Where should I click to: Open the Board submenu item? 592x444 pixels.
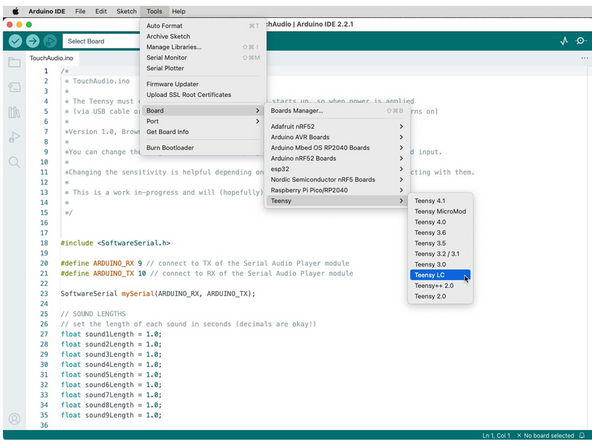[x=203, y=111]
